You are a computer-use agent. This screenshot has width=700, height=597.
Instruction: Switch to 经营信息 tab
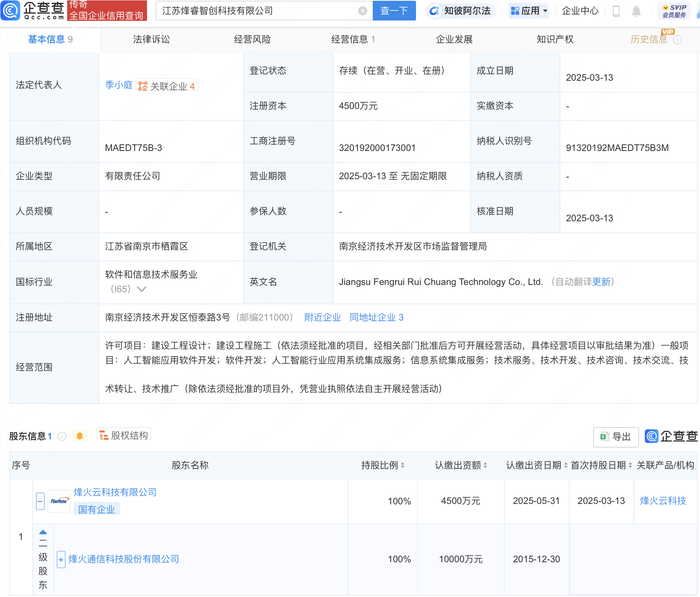(x=353, y=39)
